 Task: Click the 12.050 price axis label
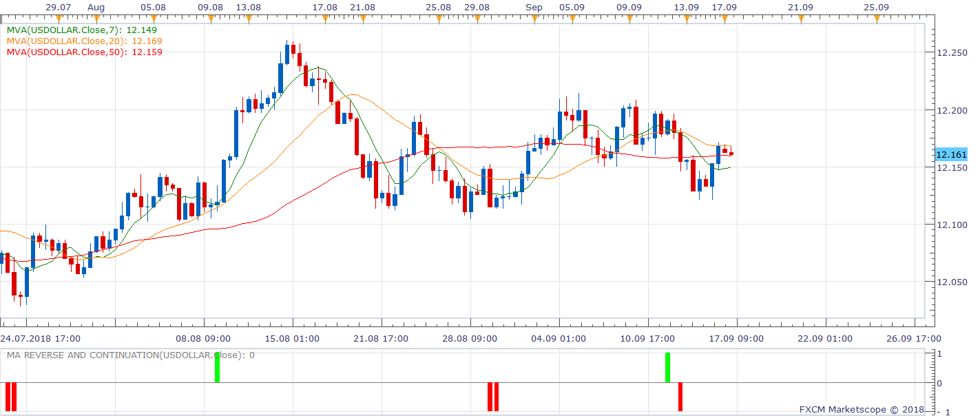click(952, 282)
